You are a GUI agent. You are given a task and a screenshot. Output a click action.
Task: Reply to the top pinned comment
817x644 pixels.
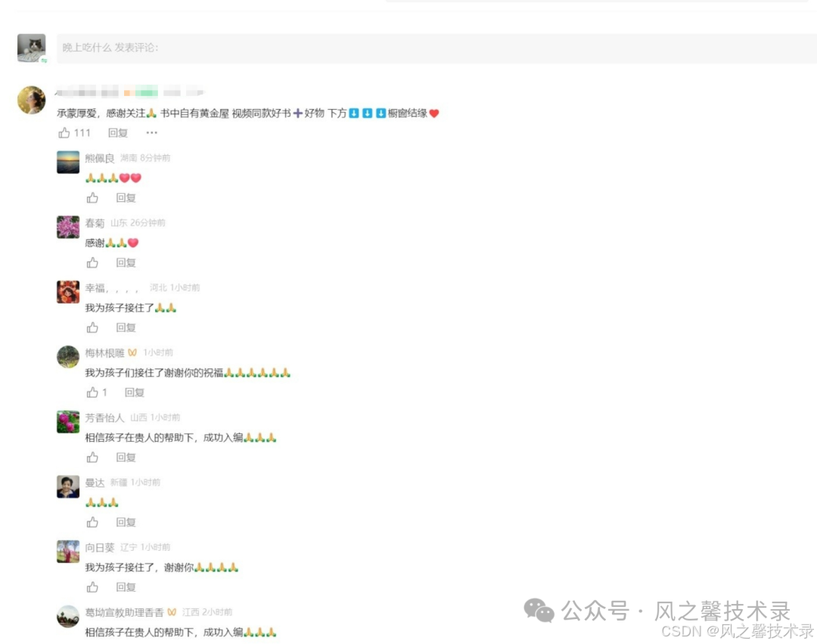pyautogui.click(x=118, y=133)
